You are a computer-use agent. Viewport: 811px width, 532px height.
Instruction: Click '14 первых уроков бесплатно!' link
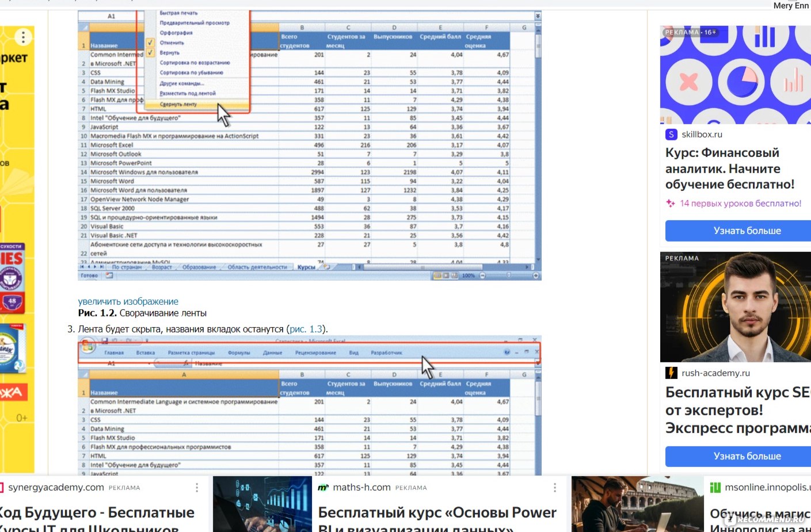point(740,203)
